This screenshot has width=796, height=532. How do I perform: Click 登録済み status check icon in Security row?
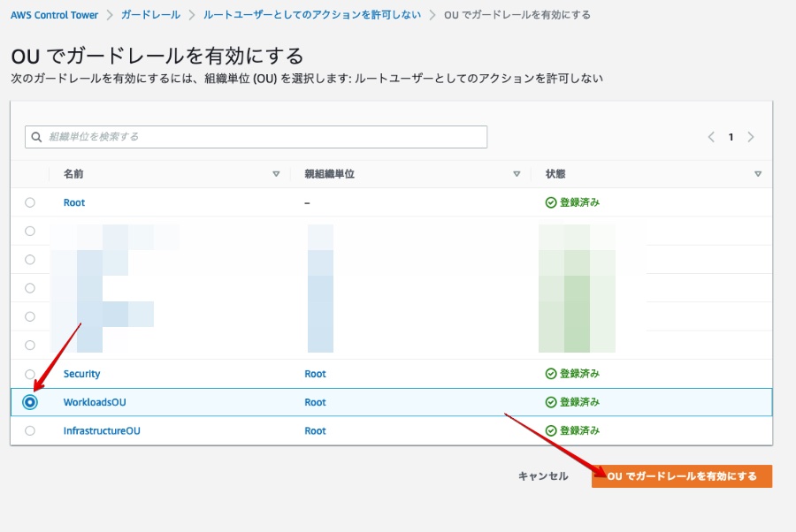[x=551, y=374]
